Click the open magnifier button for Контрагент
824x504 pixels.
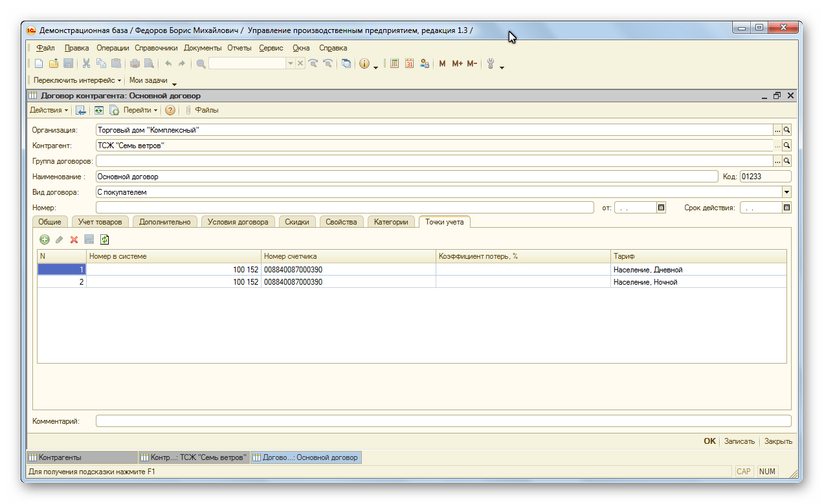click(787, 146)
